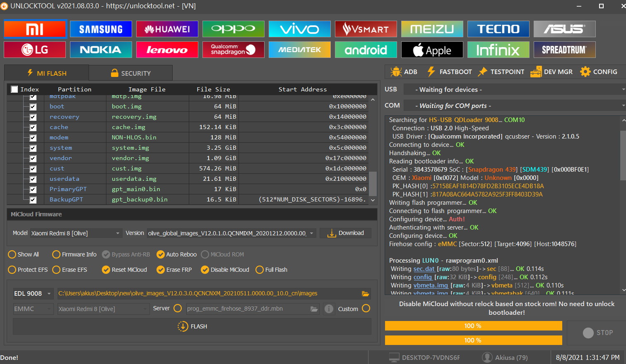Switch to the SECURITY tab
626x364 pixels.
(x=130, y=73)
